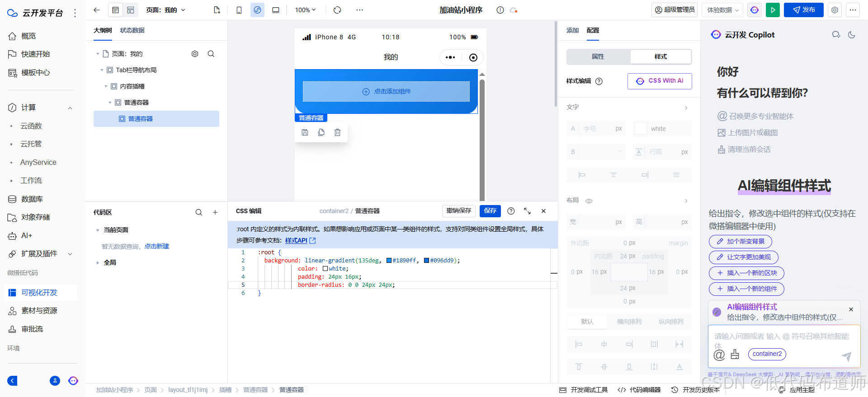Expand the 扩展及插件 sidebar section
Image resolution: width=868 pixels, height=397 pixels.
coord(70,254)
